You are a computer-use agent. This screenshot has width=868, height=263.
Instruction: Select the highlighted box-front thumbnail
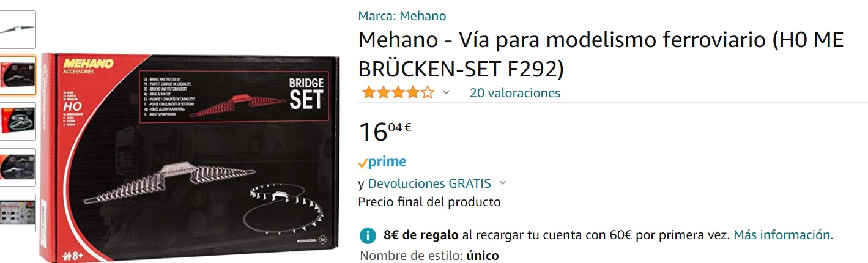coord(18,75)
